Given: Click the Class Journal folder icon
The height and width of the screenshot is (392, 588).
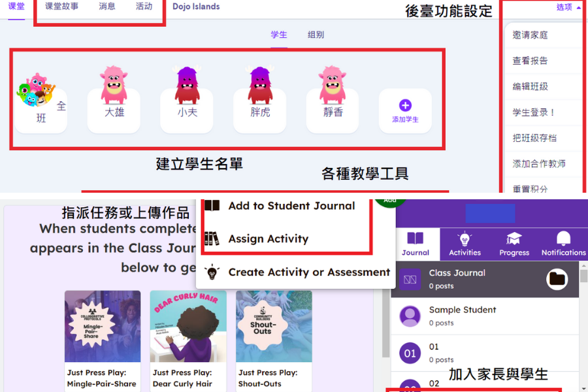Looking at the screenshot, I should click(x=557, y=279).
